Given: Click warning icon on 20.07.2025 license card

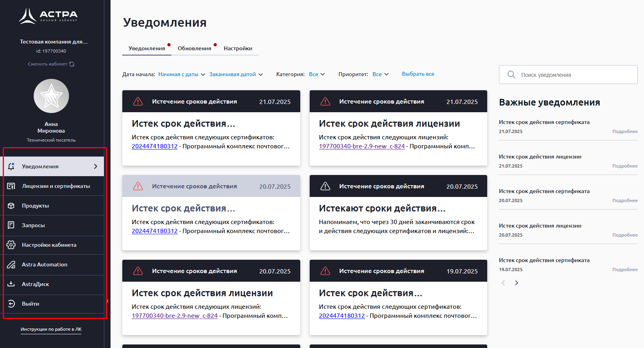Looking at the screenshot, I should coord(138,271).
